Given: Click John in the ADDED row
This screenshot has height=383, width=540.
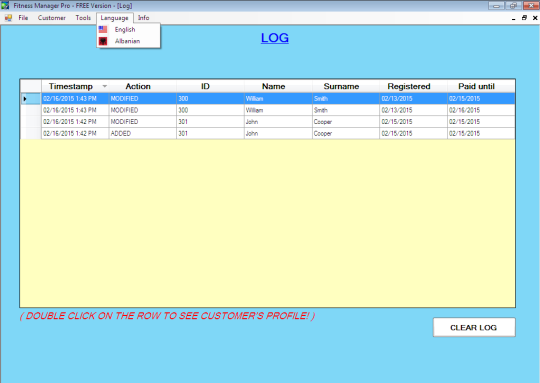Looking at the screenshot, I should coord(278,133).
